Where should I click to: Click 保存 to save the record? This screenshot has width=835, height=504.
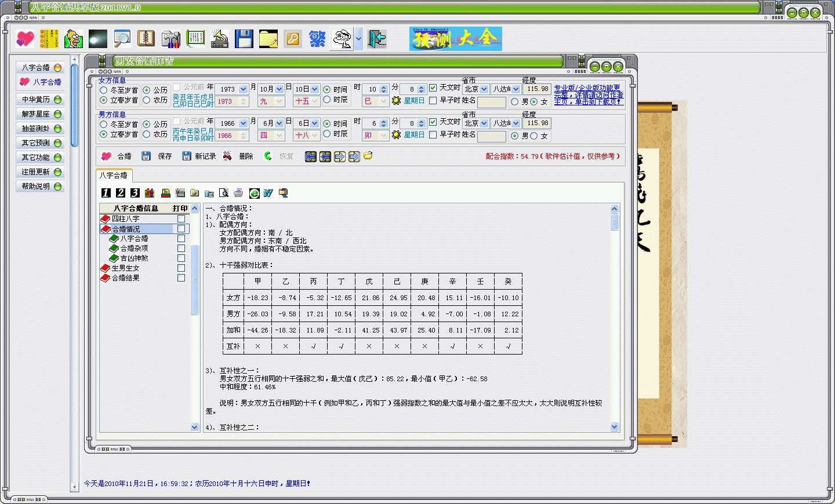tap(157, 156)
